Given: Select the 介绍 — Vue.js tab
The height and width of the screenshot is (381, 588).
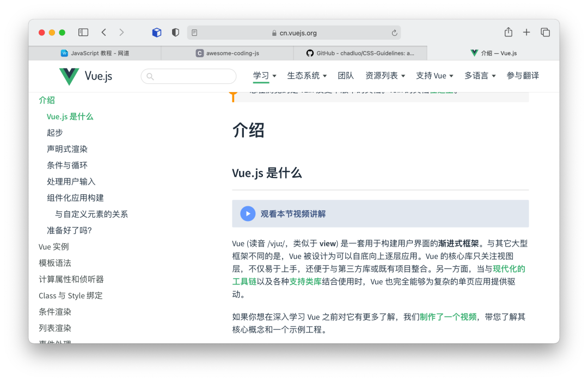Looking at the screenshot, I should 493,53.
